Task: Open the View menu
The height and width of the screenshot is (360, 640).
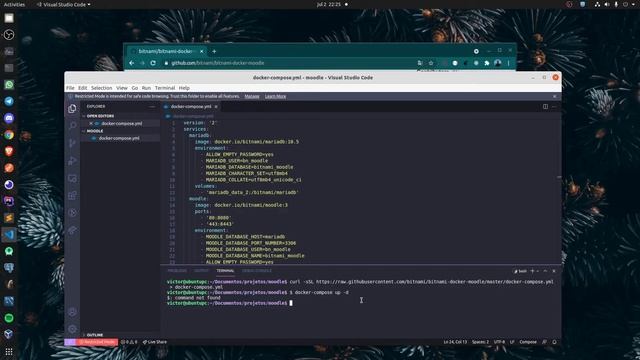Action: [x=122, y=88]
